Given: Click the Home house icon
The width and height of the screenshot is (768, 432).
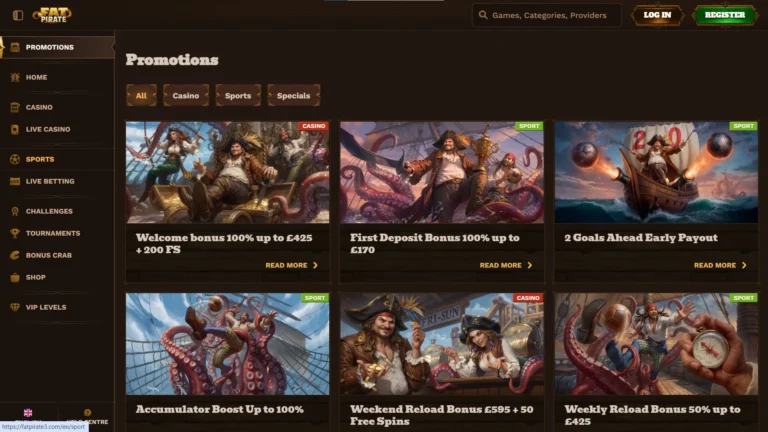Looking at the screenshot, I should (15, 77).
